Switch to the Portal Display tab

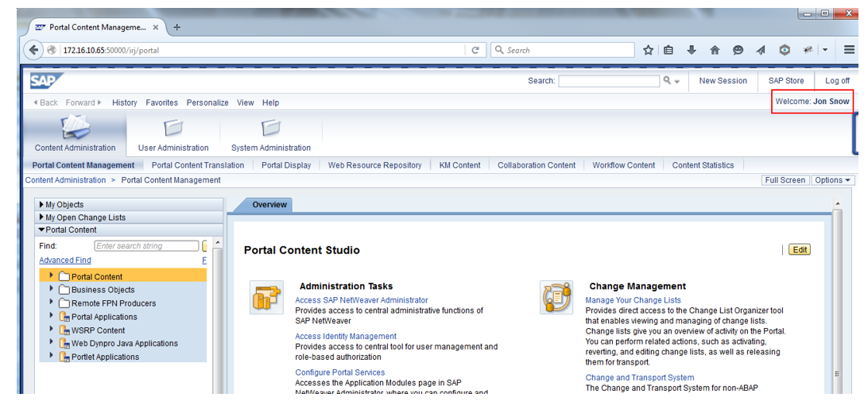point(286,165)
